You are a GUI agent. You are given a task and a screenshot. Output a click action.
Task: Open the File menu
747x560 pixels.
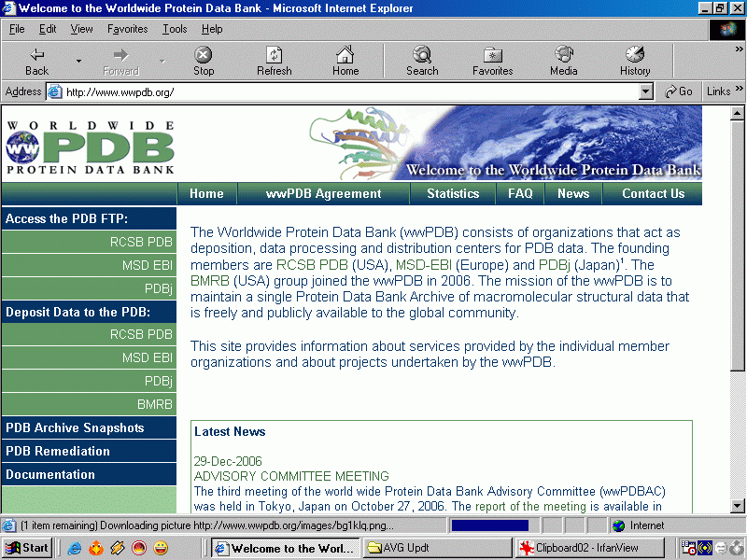pos(17,29)
